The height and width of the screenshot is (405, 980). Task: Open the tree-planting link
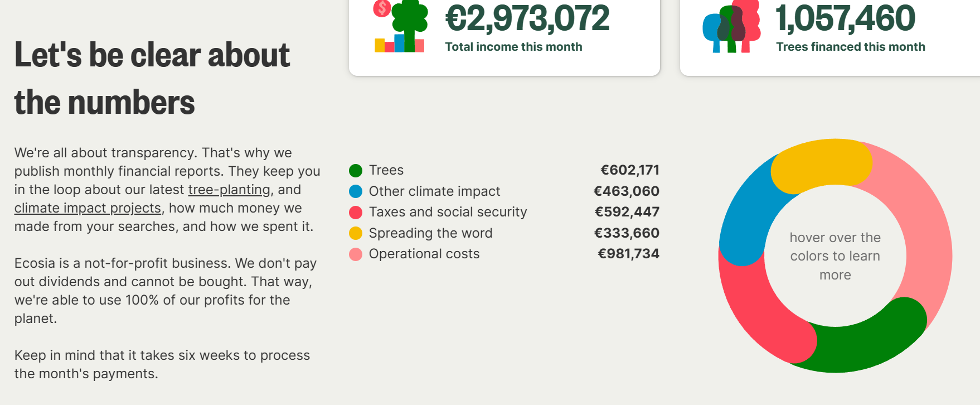pos(230,190)
